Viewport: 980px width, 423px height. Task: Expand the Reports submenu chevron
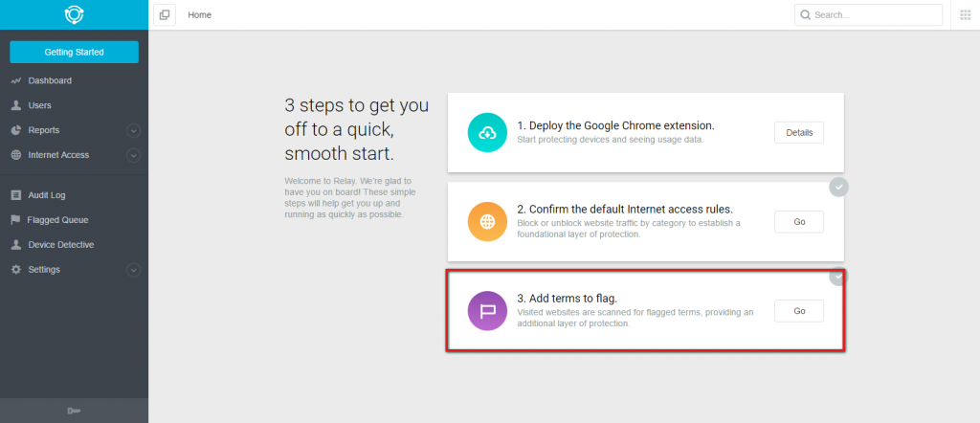(x=134, y=130)
